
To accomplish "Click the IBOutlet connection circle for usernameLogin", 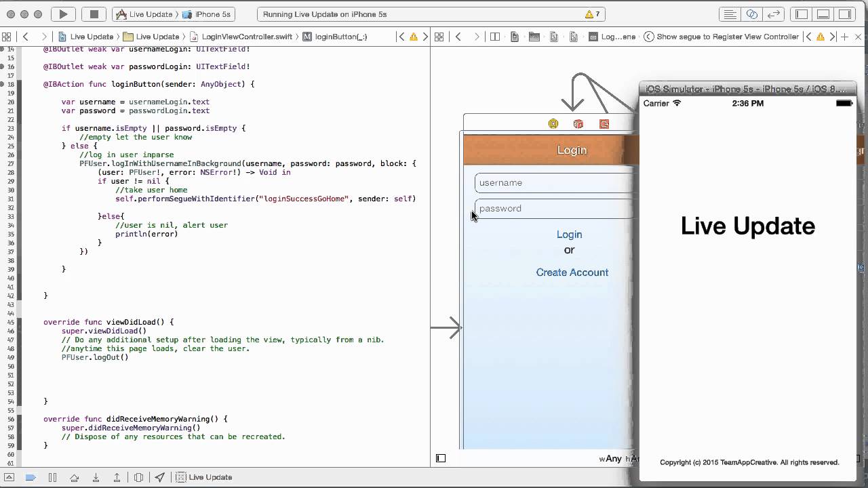I will pyautogui.click(x=2, y=49).
